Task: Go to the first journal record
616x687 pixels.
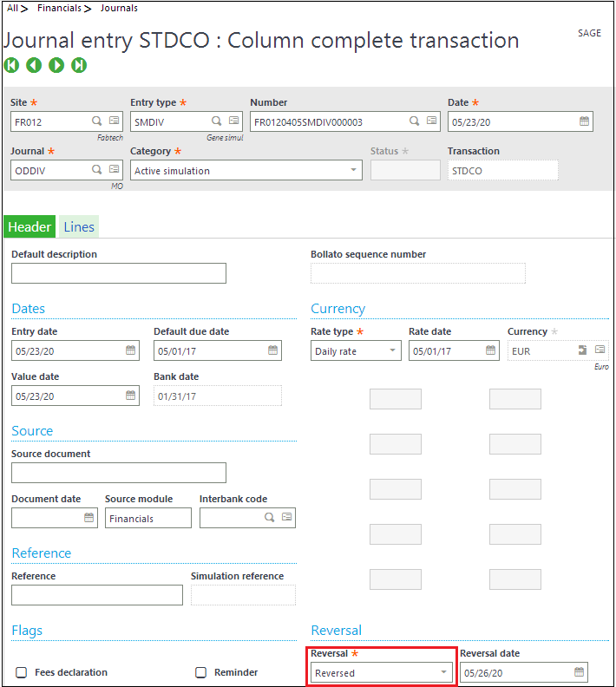Action: click(x=11, y=65)
